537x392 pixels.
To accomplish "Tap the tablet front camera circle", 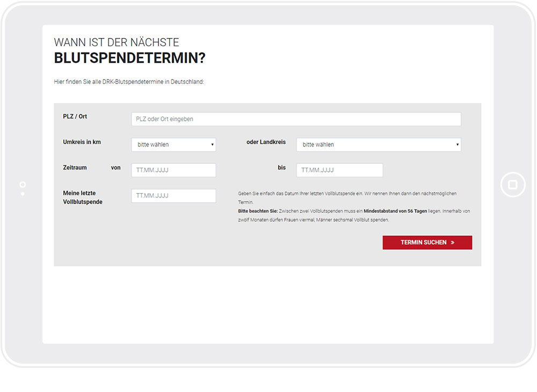I will 23,185.
